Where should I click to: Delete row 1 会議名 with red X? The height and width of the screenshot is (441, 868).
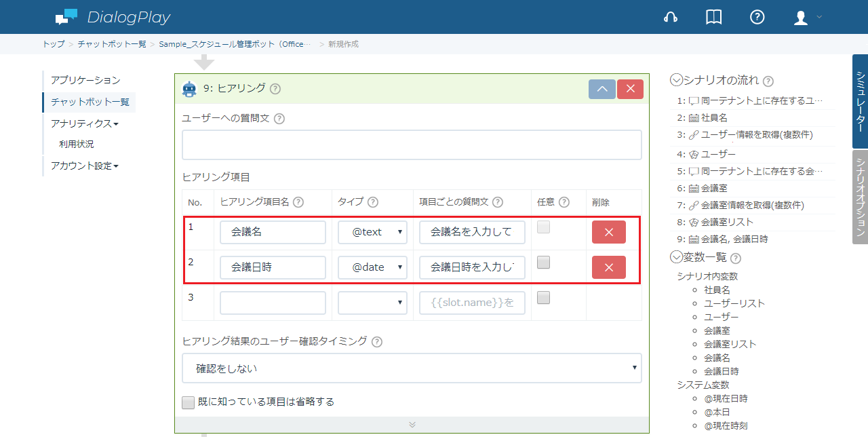click(x=609, y=232)
